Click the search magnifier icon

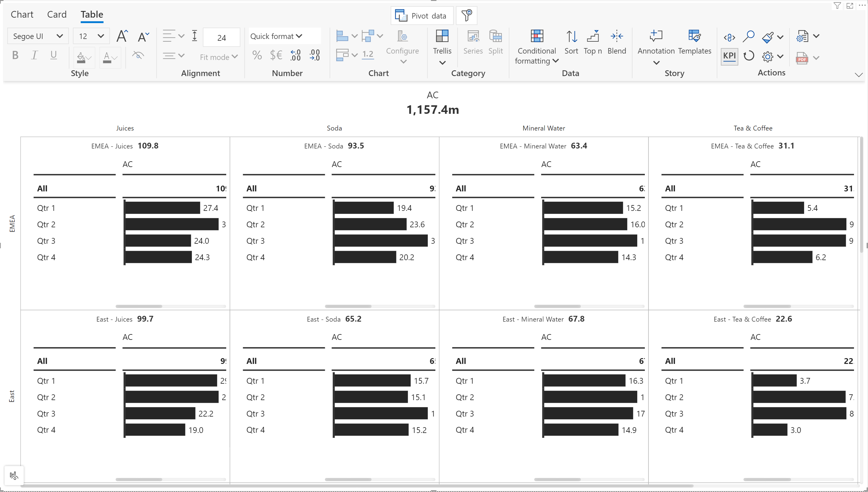[748, 36]
